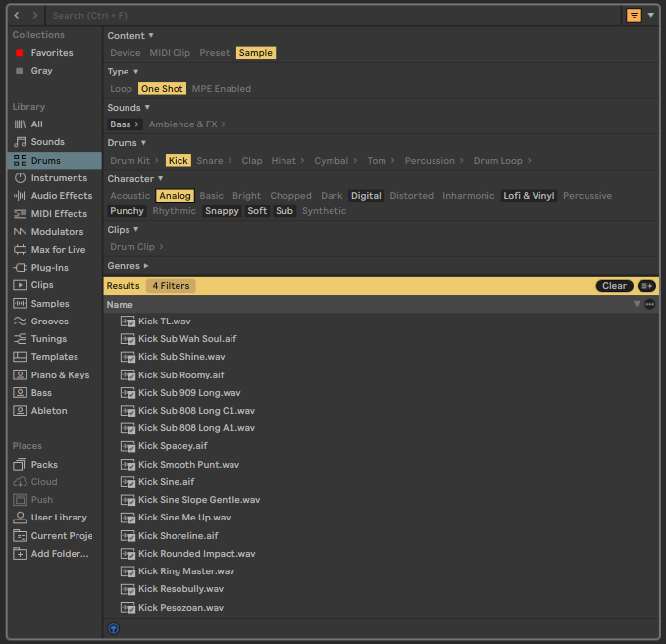Open Cloud in Places
This screenshot has width=666, height=644.
(35, 482)
